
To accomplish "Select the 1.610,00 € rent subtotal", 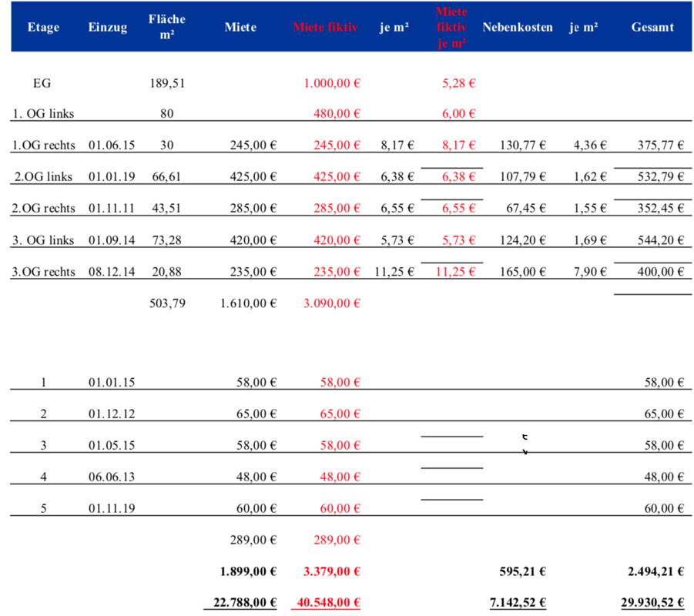I will (248, 303).
